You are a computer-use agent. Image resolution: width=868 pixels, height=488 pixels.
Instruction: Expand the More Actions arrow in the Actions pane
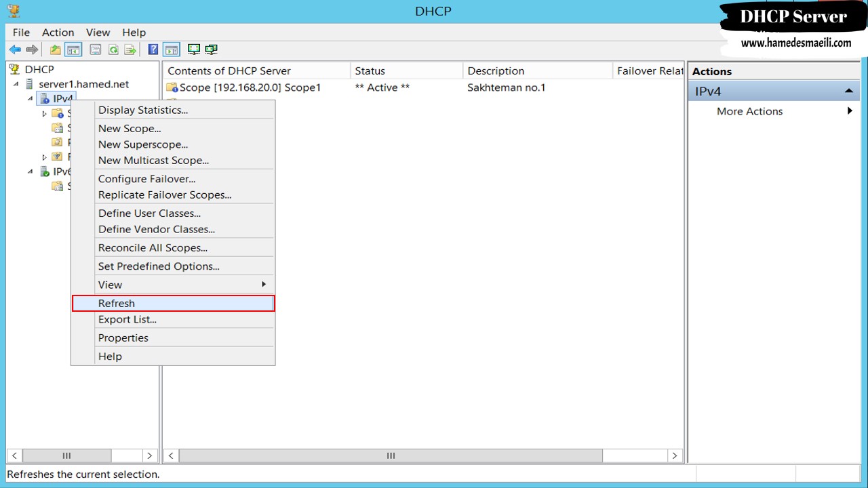850,111
